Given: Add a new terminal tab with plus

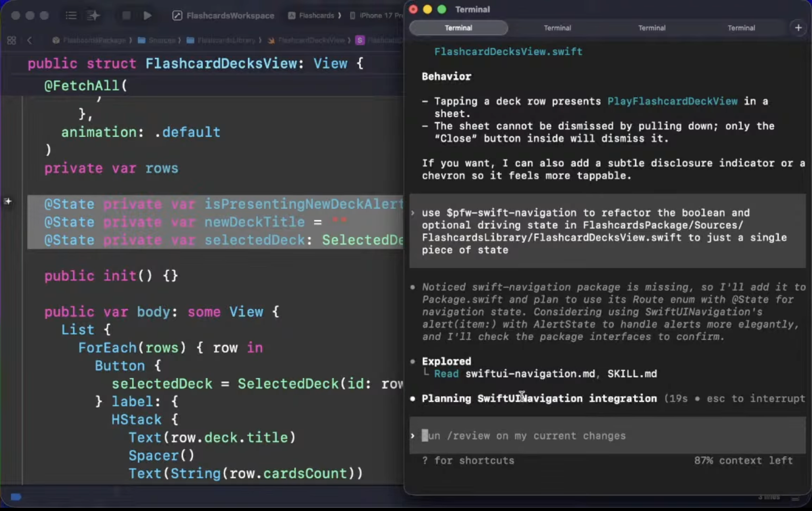Looking at the screenshot, I should [798, 28].
